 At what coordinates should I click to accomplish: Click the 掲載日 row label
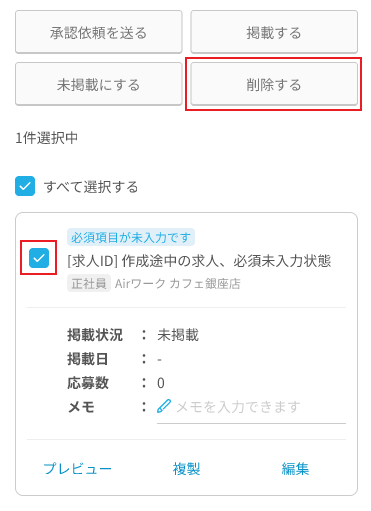(x=88, y=359)
